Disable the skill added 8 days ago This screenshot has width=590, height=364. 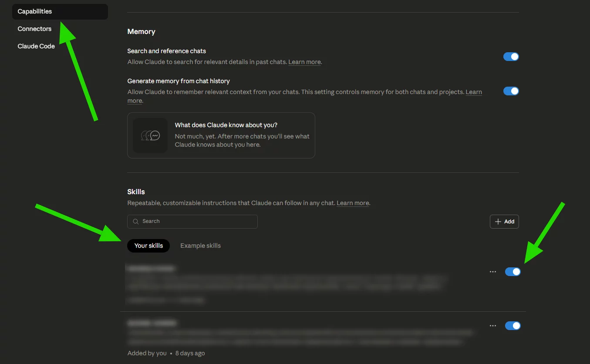click(512, 326)
